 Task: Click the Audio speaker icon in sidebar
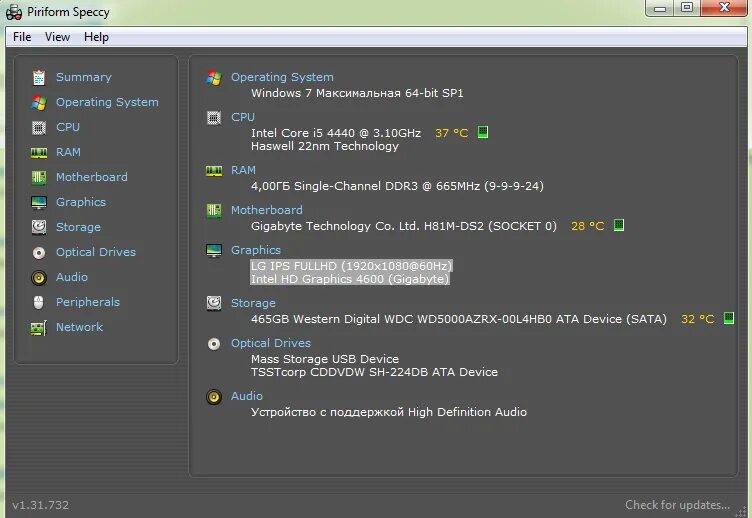click(x=39, y=277)
